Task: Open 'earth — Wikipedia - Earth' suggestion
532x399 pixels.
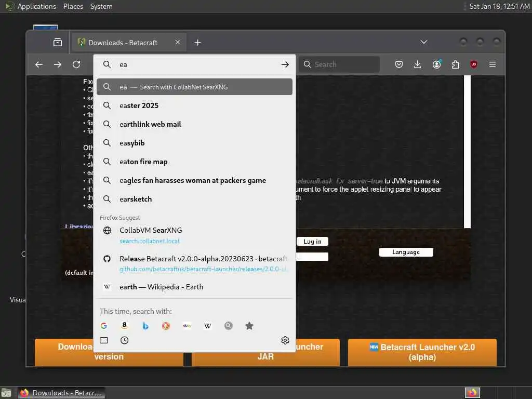Action: tap(194, 287)
